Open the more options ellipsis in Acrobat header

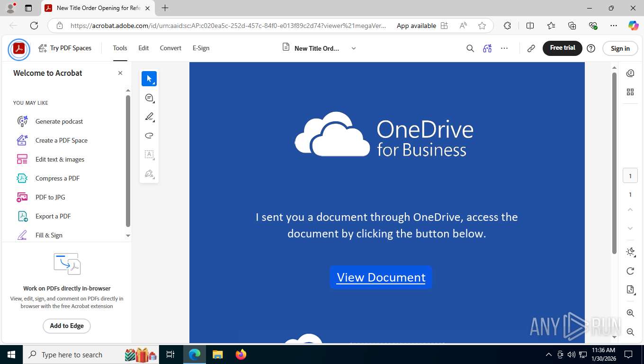[504, 48]
